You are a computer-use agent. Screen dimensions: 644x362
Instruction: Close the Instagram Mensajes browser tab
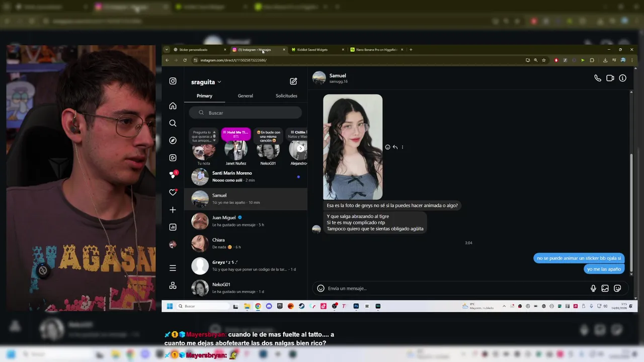point(284,50)
